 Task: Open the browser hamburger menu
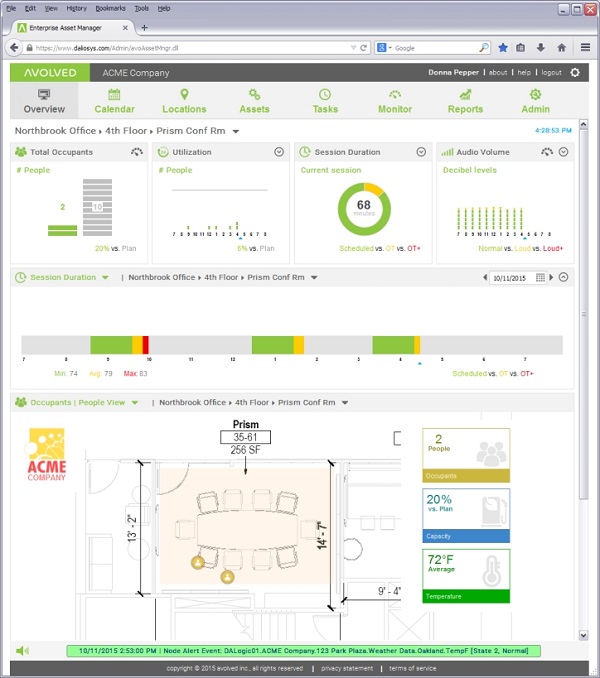click(x=585, y=47)
